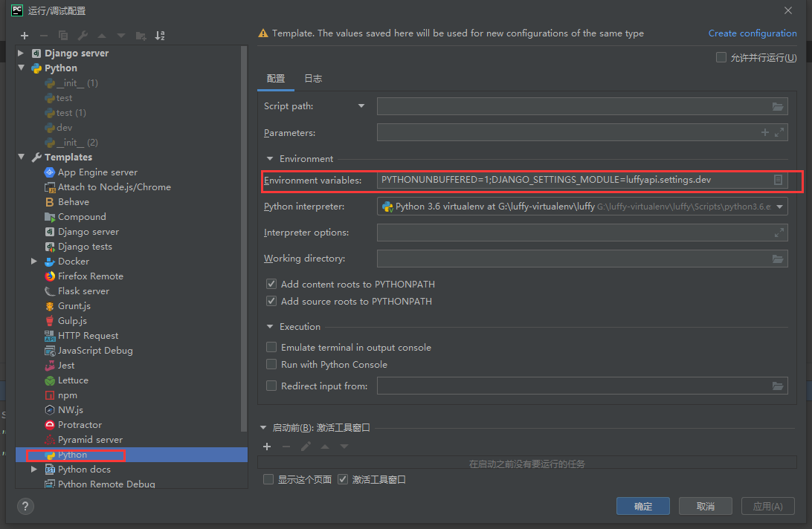Click the configuration tree vertical scrollbar
Screen dimensions: 812x529
(244, 238)
